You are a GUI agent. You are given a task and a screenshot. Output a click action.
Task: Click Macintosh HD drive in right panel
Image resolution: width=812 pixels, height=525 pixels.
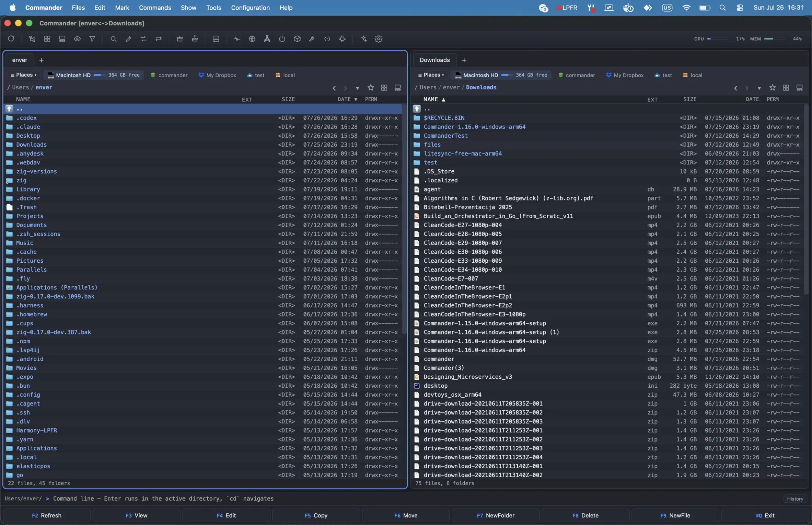click(x=501, y=75)
